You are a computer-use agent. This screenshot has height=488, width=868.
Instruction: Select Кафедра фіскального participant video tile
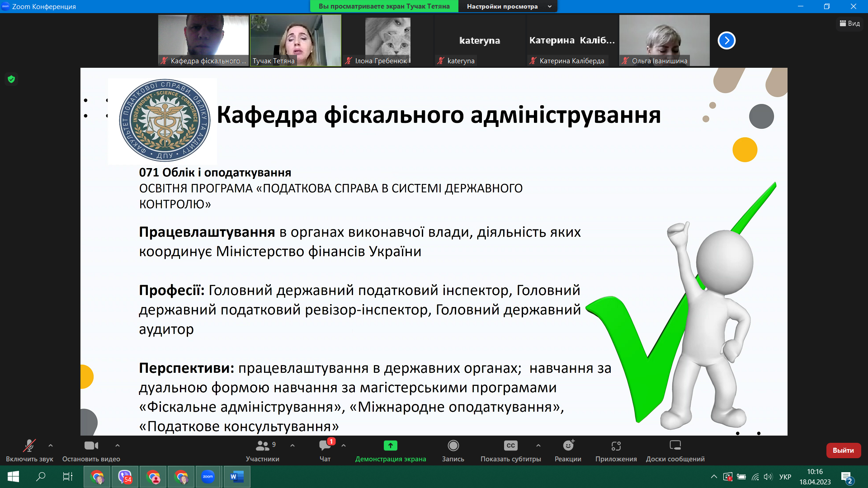tap(203, 40)
